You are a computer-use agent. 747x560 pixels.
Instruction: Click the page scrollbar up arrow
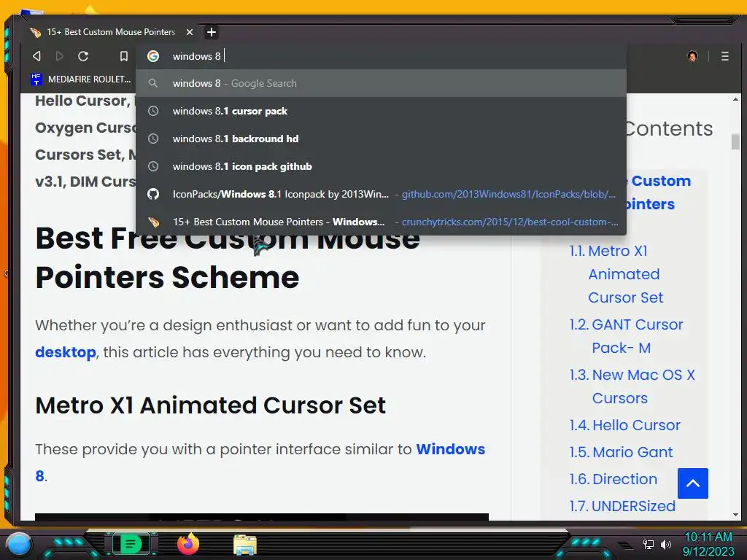(x=735, y=99)
